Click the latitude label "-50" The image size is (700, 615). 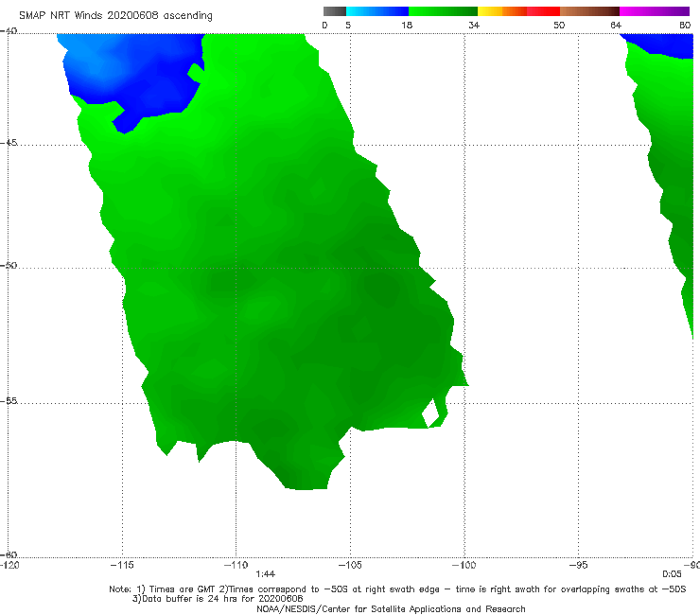tap(9, 265)
